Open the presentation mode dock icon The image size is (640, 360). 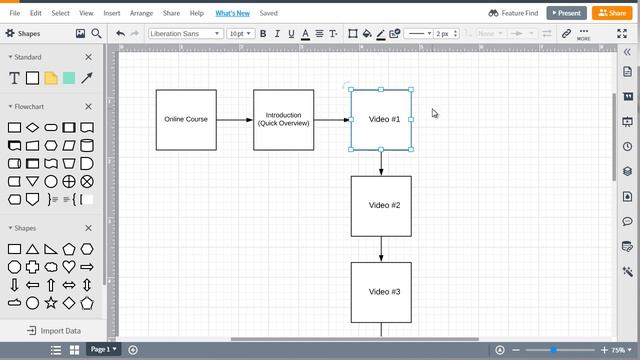pos(627,121)
